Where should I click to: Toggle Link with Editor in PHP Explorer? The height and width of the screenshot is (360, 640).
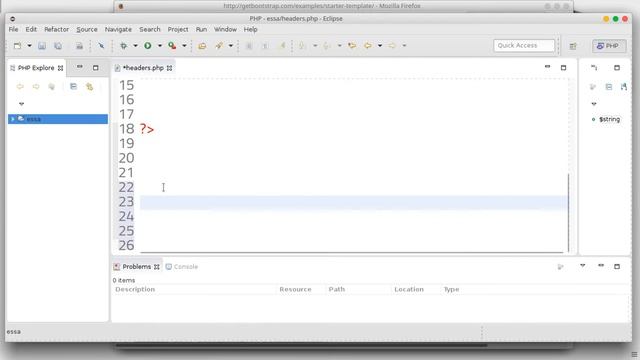coord(89,87)
